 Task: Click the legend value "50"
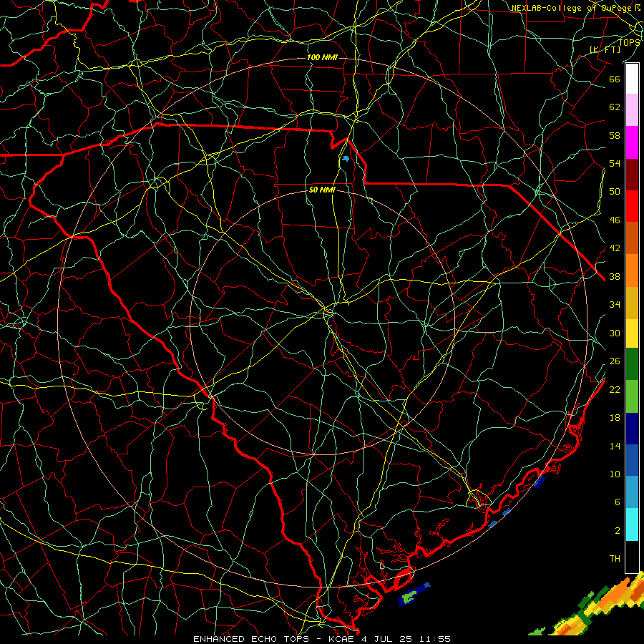tap(615, 192)
